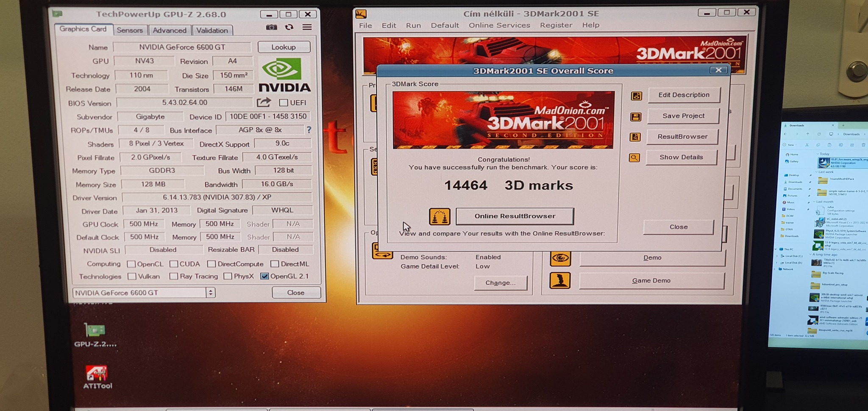Toggle the Vulkan checkbox

tap(132, 277)
